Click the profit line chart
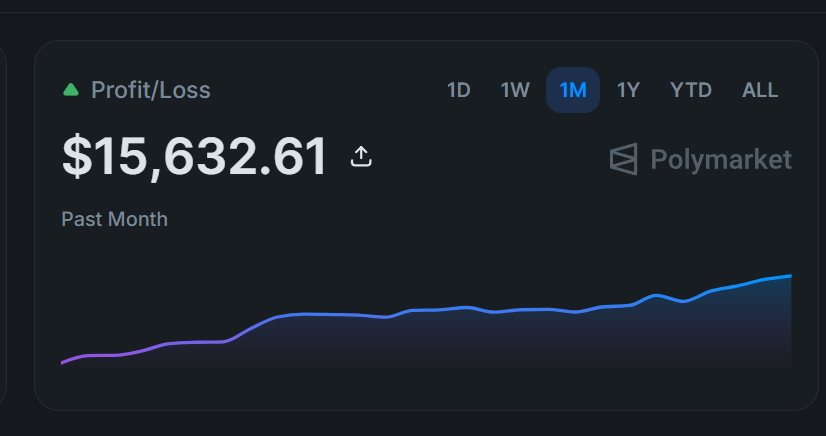Image resolution: width=826 pixels, height=436 pixels. coord(426,320)
